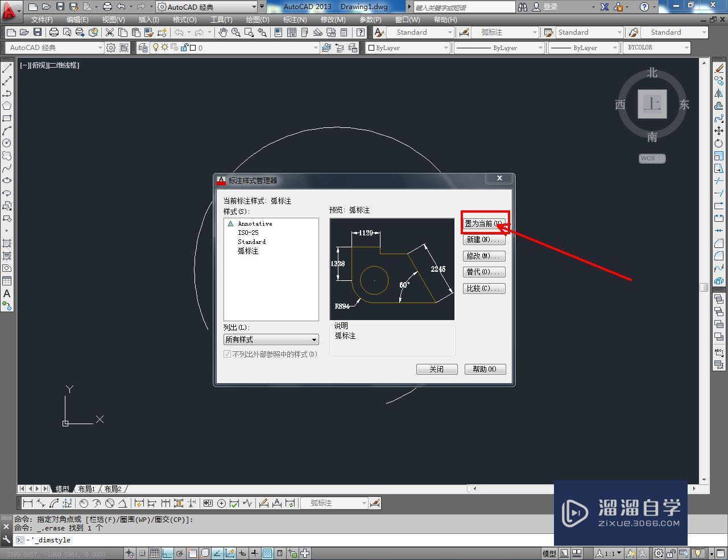Toggle Object Snap Tracking in status bar
The height and width of the screenshot is (560, 728).
pyautogui.click(x=217, y=553)
